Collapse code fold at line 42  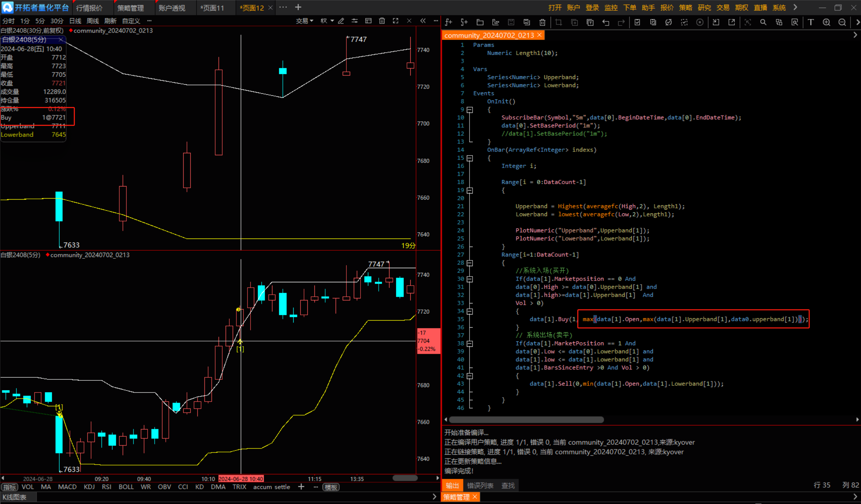point(470,376)
